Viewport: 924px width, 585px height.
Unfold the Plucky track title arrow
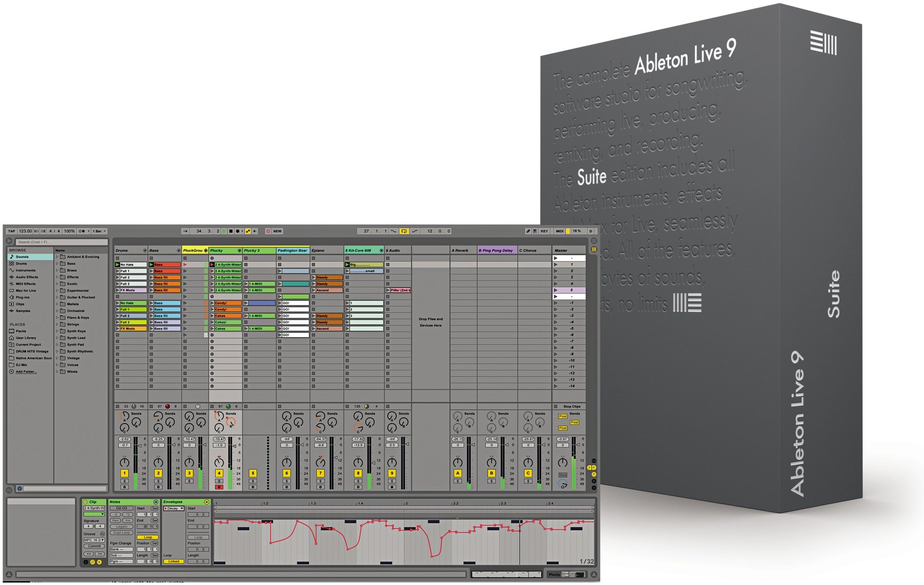pos(239,250)
